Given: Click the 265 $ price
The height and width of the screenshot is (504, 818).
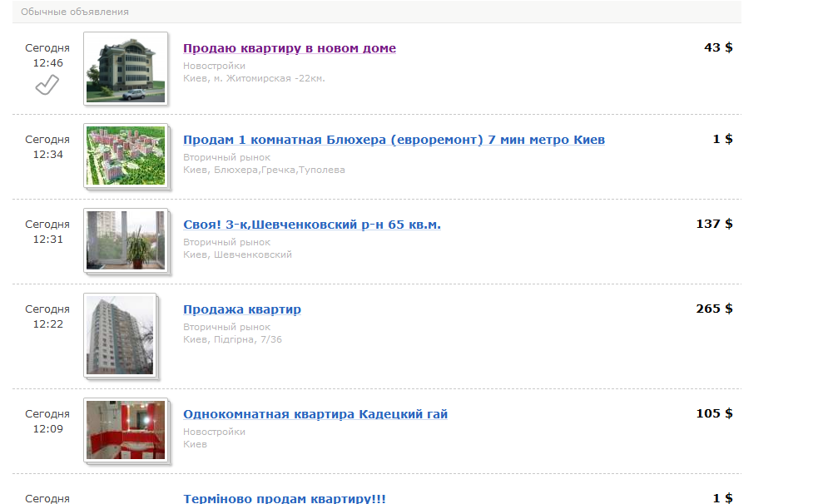Looking at the screenshot, I should click(x=714, y=309).
